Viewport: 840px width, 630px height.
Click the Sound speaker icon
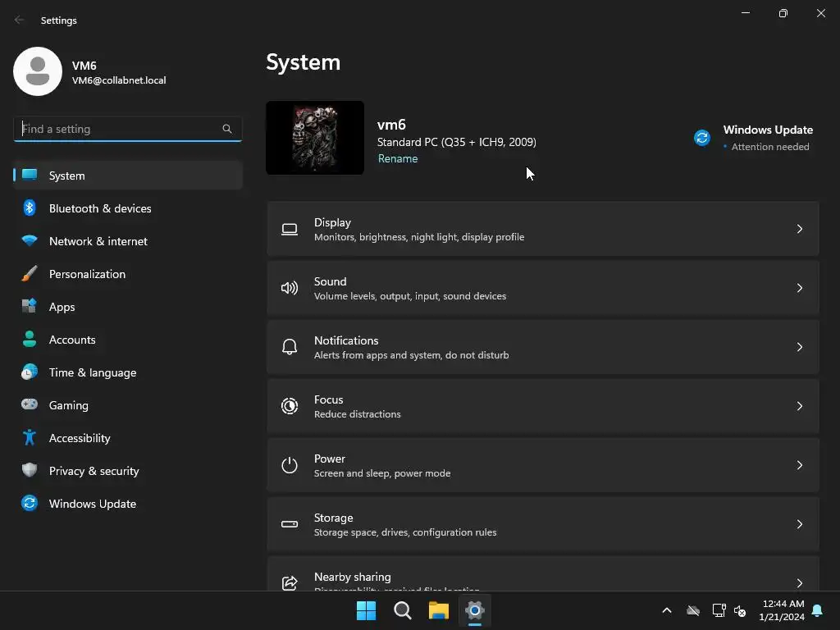[290, 288]
